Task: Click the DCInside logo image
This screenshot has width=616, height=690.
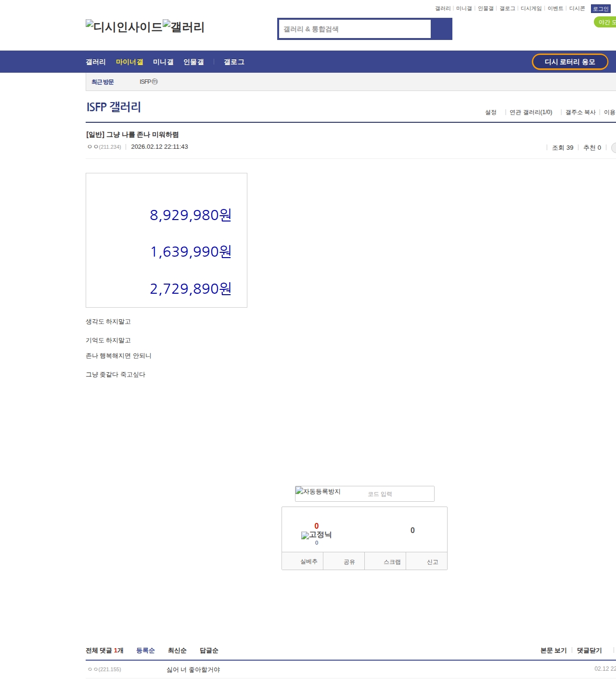Action: point(124,27)
